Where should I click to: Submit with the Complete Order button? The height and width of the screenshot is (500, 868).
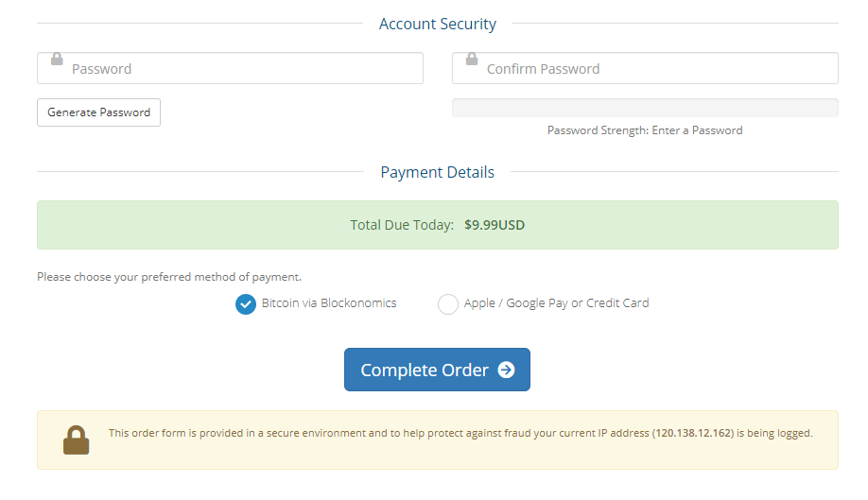coord(437,370)
